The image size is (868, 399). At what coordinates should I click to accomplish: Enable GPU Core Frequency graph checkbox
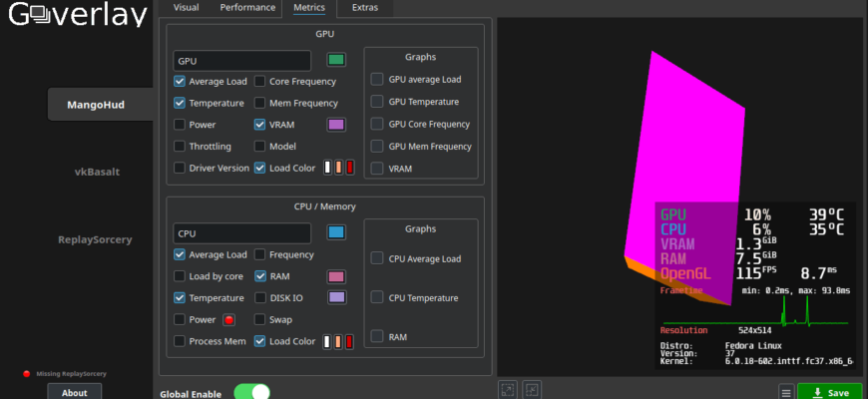click(377, 124)
